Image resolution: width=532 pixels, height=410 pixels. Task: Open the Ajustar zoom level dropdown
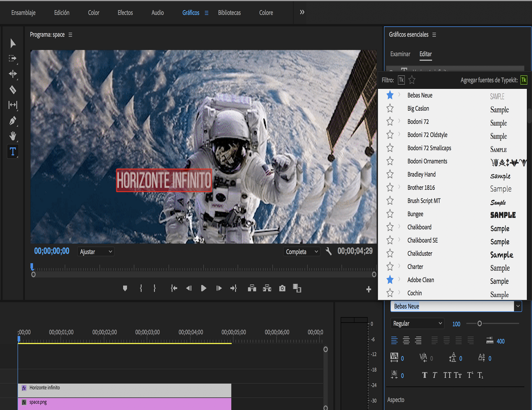(x=96, y=252)
